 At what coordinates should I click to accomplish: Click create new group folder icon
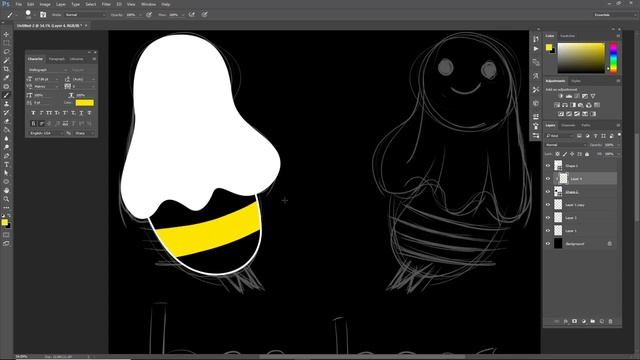point(593,321)
